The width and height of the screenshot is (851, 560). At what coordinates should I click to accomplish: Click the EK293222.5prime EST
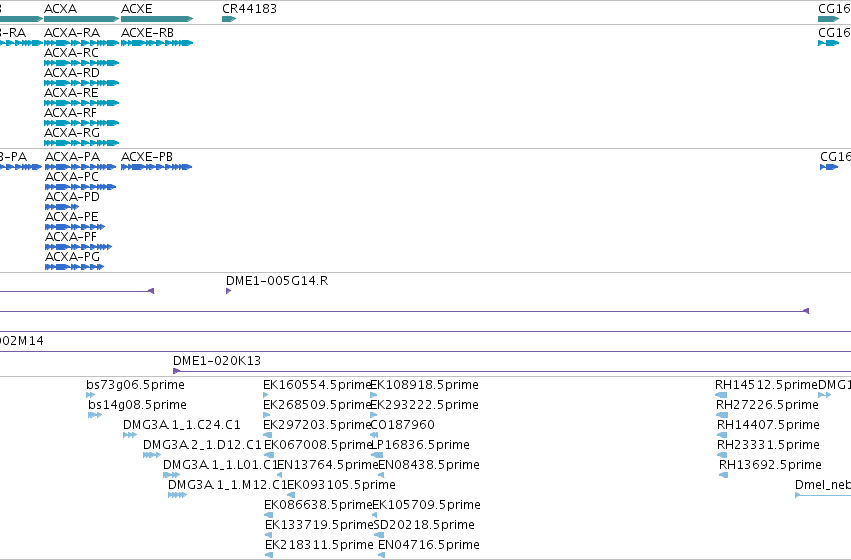(373, 415)
